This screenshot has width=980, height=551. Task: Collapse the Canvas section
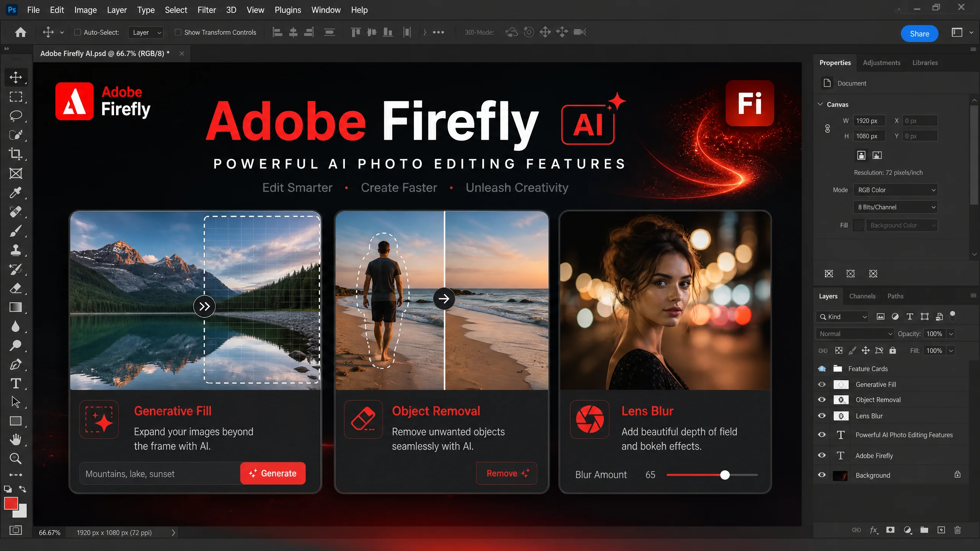[x=820, y=104]
